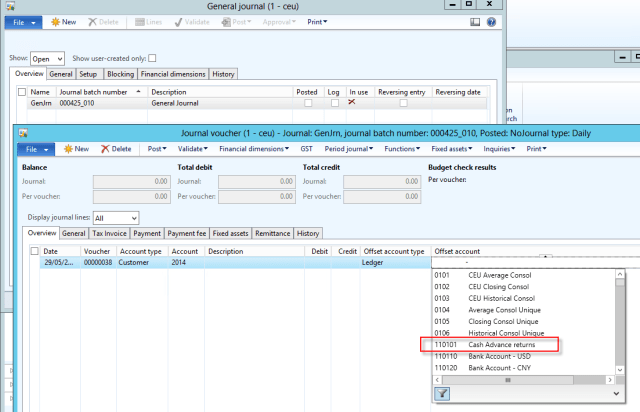Open help icon in General journal window
Image resolution: width=640 pixels, height=412 pixels.
[x=490, y=21]
